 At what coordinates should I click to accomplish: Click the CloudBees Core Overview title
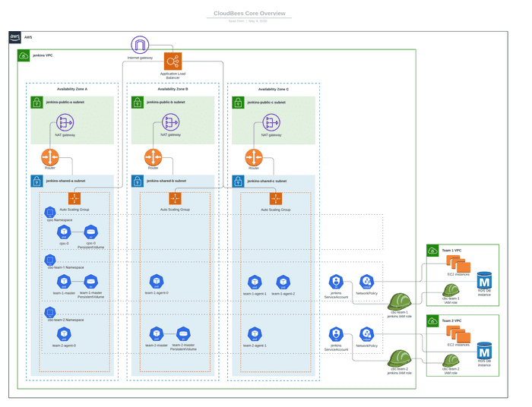click(x=249, y=13)
